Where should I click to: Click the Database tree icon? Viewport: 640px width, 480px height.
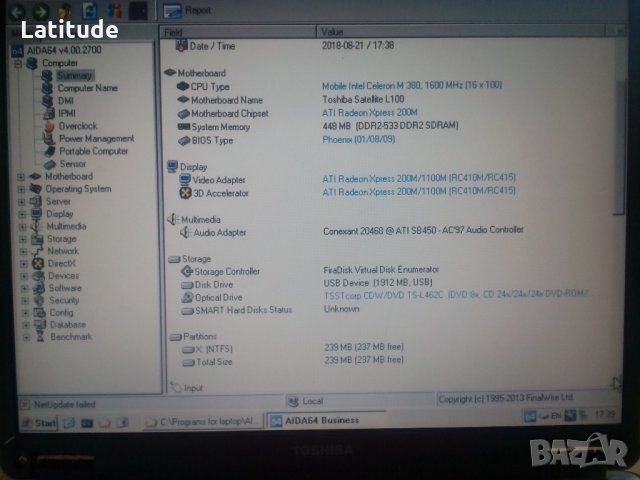point(40,325)
